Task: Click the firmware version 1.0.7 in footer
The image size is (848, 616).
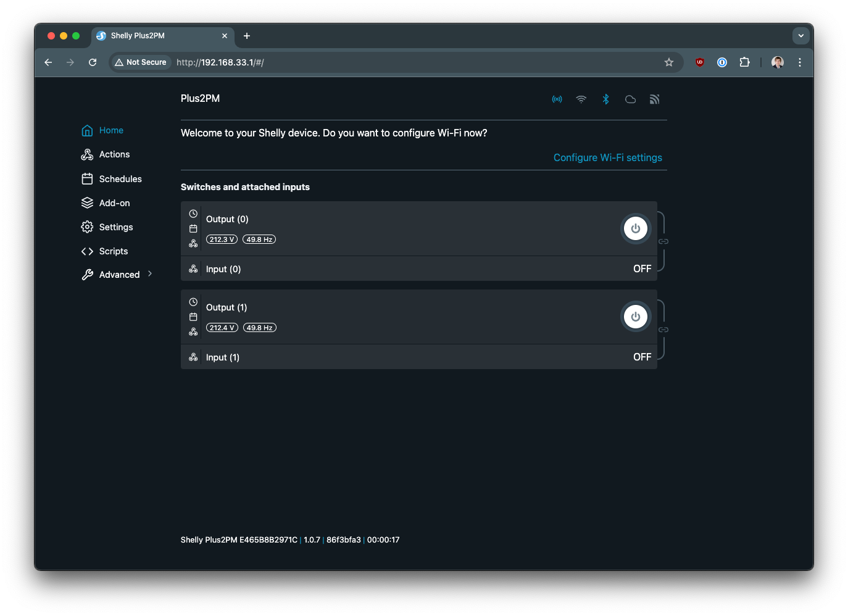Action: pyautogui.click(x=312, y=540)
